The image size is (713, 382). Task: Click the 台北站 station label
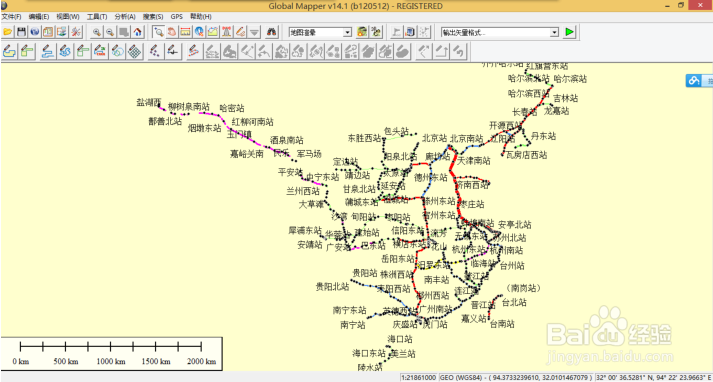pyautogui.click(x=514, y=302)
